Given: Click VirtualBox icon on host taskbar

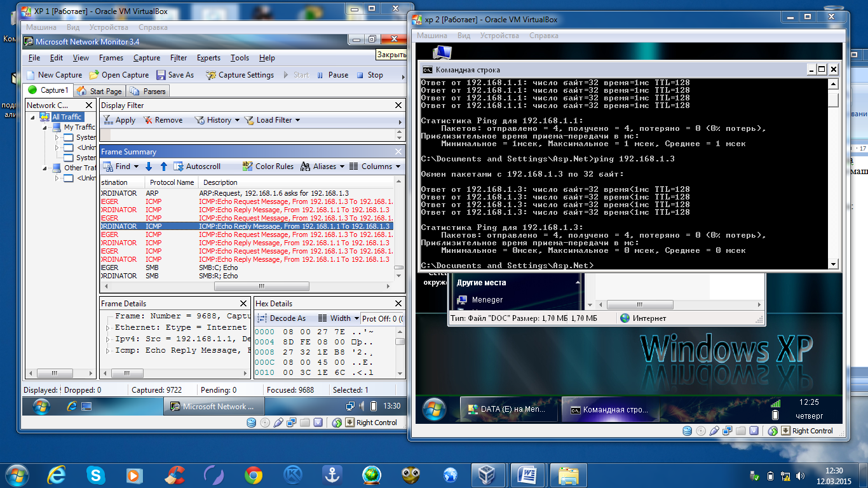Looking at the screenshot, I should click(487, 475).
